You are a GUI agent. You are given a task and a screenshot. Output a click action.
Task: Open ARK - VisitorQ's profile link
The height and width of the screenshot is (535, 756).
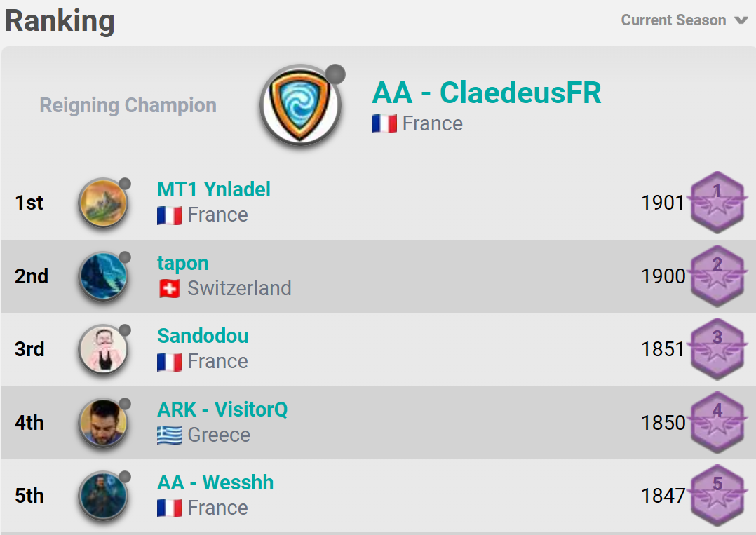point(222,409)
